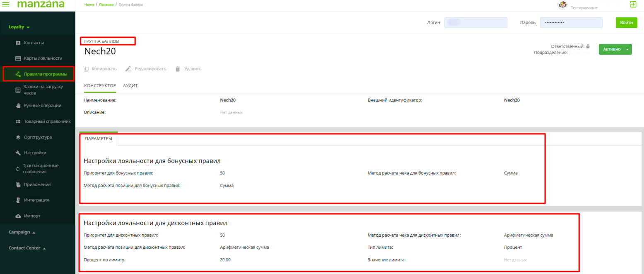The height and width of the screenshot is (274, 644).
Task: Open Товарный справочник grid icon
Action: pyautogui.click(x=18, y=121)
